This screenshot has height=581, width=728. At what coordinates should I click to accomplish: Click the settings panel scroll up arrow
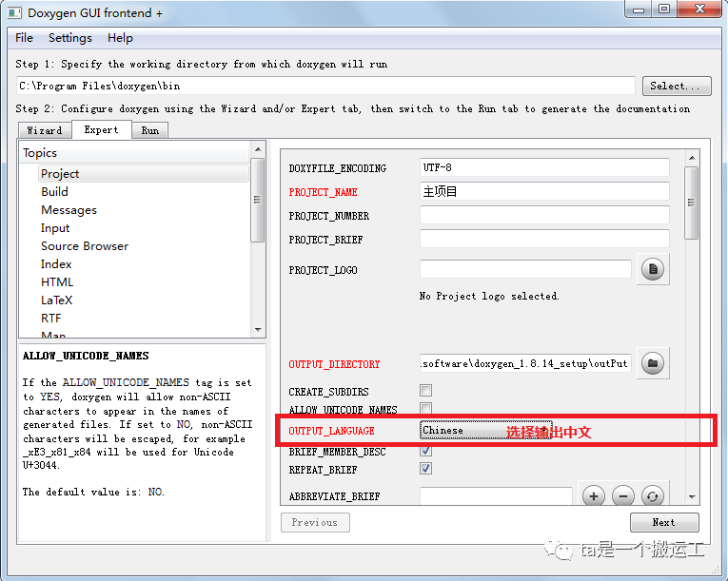[x=692, y=158]
